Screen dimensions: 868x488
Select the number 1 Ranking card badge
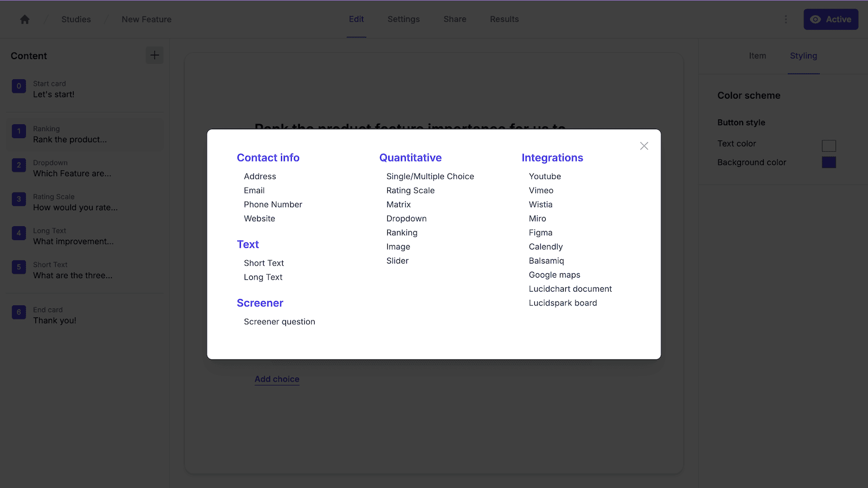click(19, 131)
